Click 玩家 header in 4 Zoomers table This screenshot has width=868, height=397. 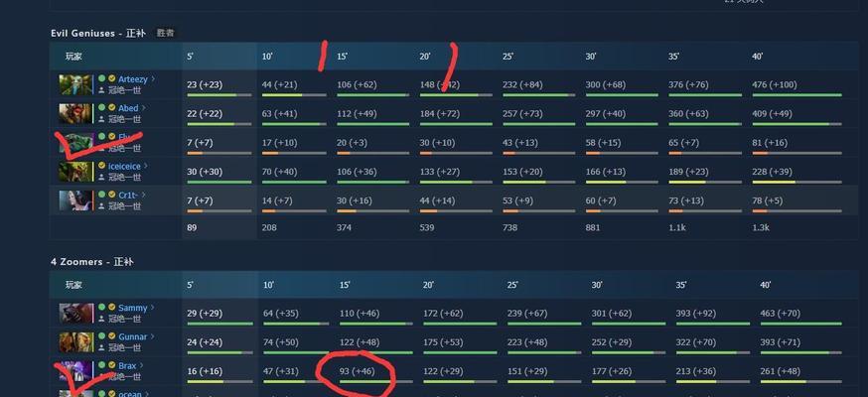73,285
